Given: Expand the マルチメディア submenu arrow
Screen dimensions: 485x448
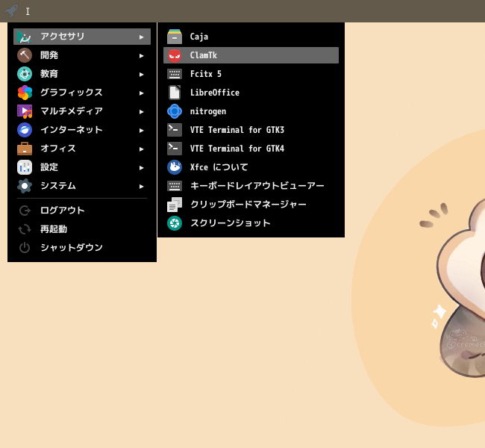Looking at the screenshot, I should (x=141, y=112).
